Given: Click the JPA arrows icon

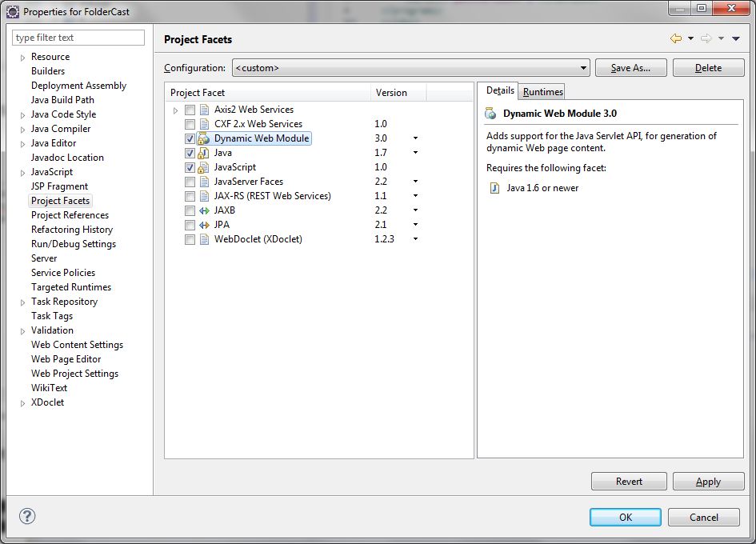Looking at the screenshot, I should coord(205,226).
